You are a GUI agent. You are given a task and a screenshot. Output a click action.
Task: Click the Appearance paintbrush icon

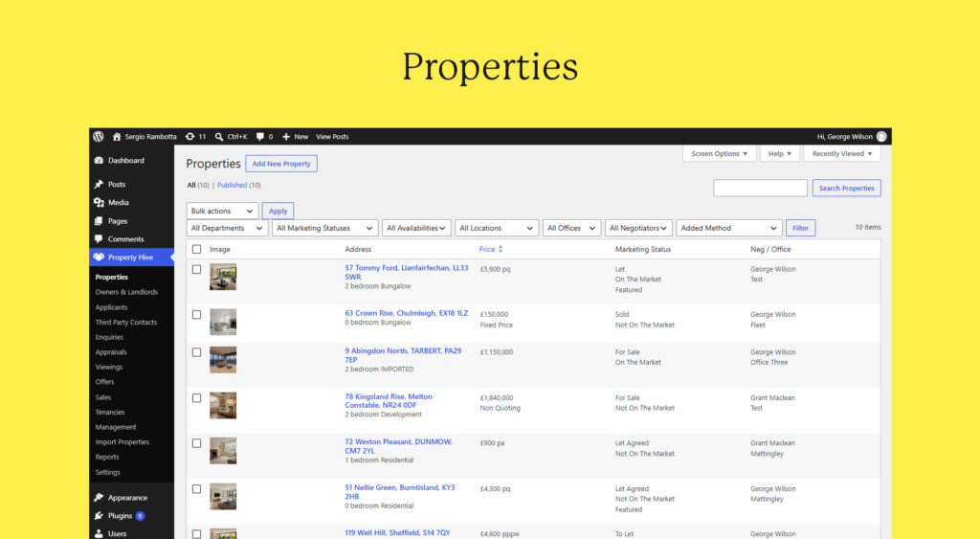[99, 498]
